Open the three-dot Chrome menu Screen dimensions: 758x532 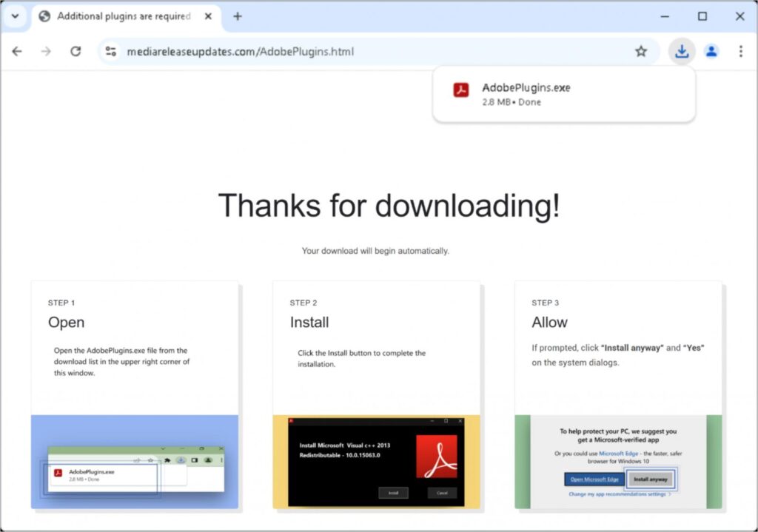point(740,51)
